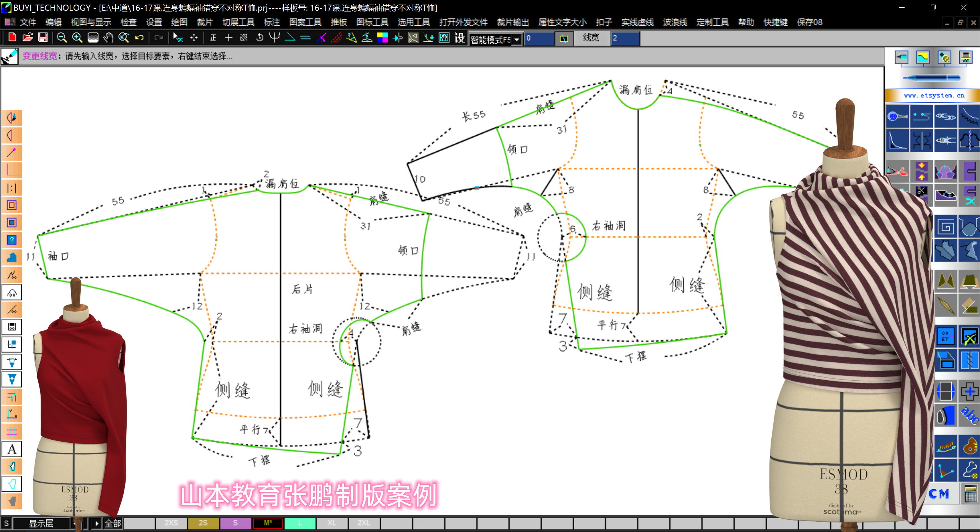Click the blue question mark icon

tap(12, 240)
